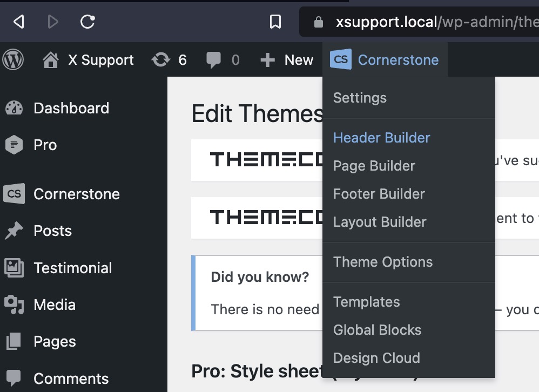Click the plus New content button
The width and height of the screenshot is (539, 392).
click(x=287, y=60)
